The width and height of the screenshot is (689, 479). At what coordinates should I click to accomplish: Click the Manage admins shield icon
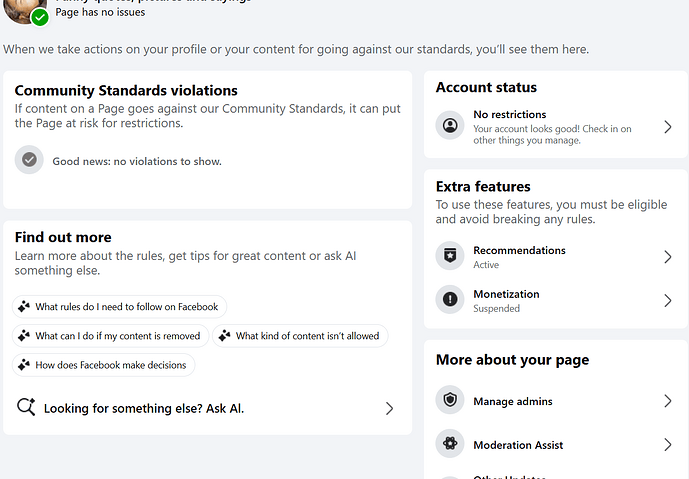pyautogui.click(x=451, y=401)
